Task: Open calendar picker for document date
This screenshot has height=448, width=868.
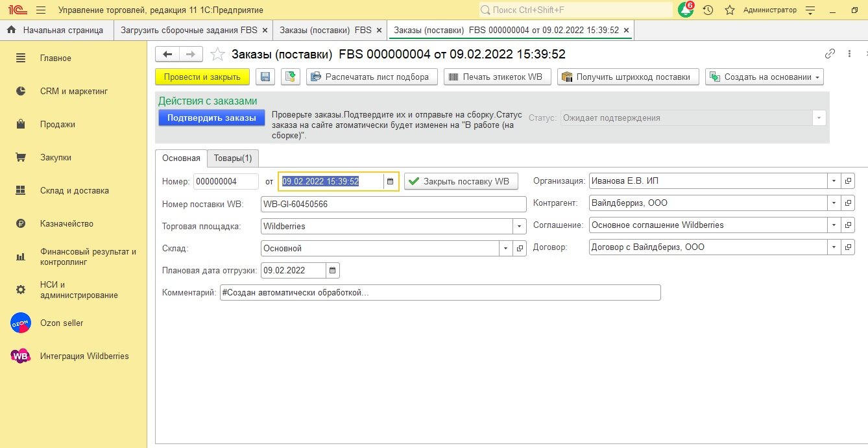Action: pos(390,182)
